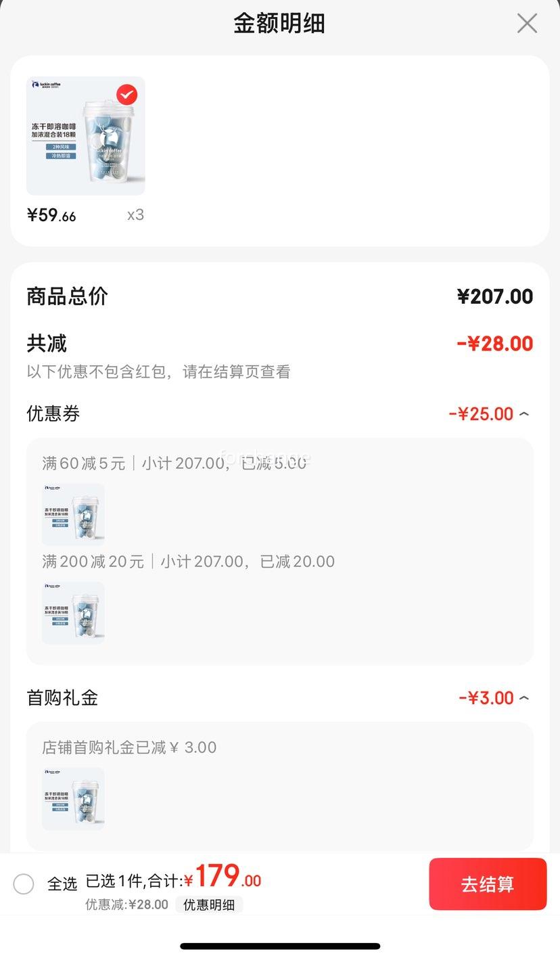This screenshot has width=560, height=960.
Task: Tap the 首购礼金 section label
Action: tap(62, 698)
